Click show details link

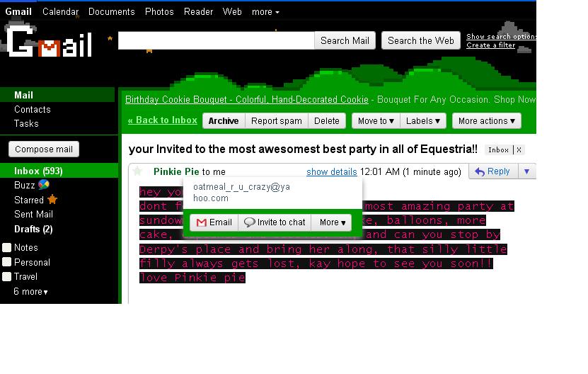pos(331,172)
